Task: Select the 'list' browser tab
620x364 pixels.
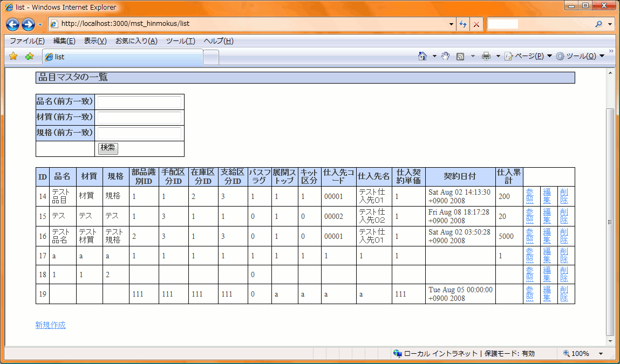Action: [122, 57]
